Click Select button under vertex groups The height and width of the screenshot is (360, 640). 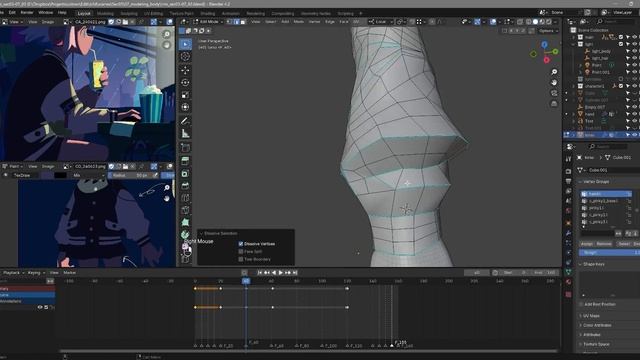pos(624,244)
